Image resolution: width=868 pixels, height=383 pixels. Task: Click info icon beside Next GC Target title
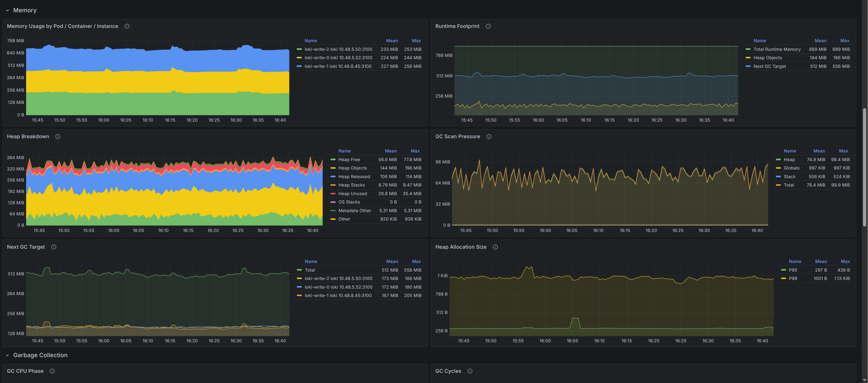54,247
